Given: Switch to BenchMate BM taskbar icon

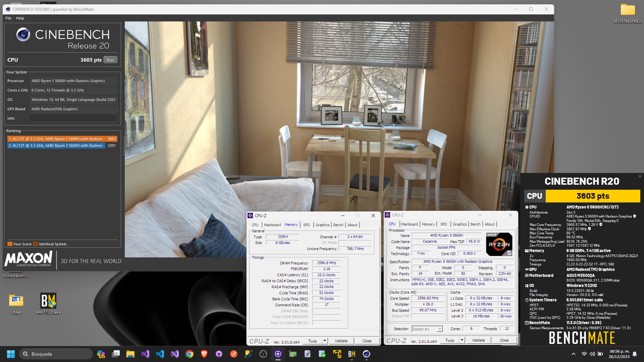Looking at the screenshot, I should pos(352,354).
